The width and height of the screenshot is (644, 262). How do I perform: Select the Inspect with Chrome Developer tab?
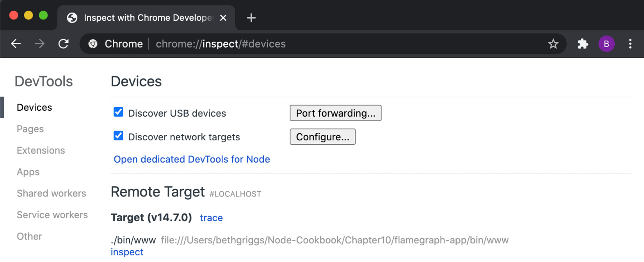click(x=146, y=18)
